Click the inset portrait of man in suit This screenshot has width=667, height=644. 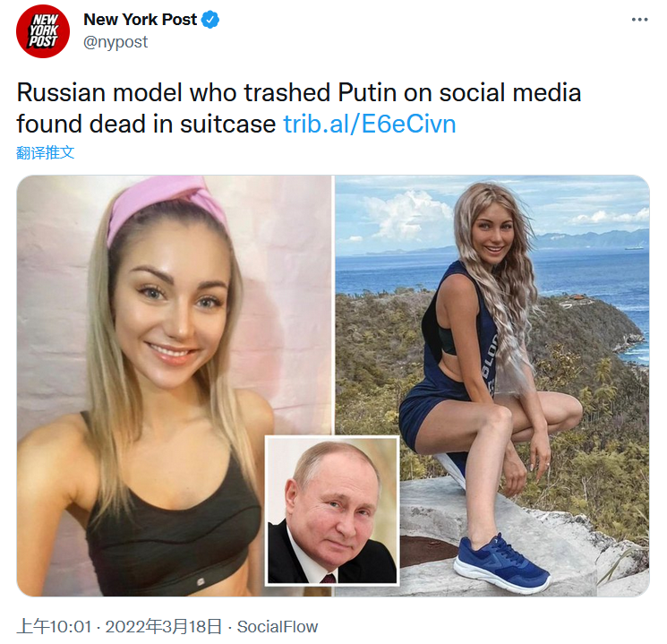coord(332,511)
